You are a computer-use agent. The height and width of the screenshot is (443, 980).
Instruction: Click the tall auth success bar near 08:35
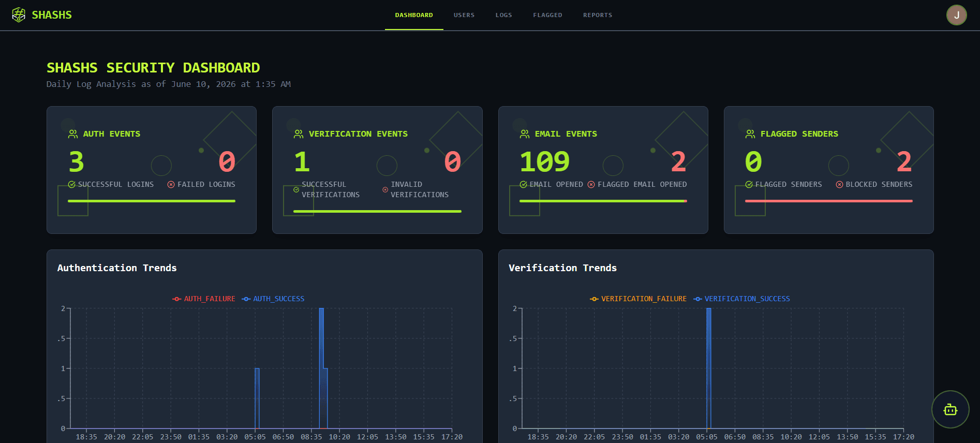click(321, 368)
